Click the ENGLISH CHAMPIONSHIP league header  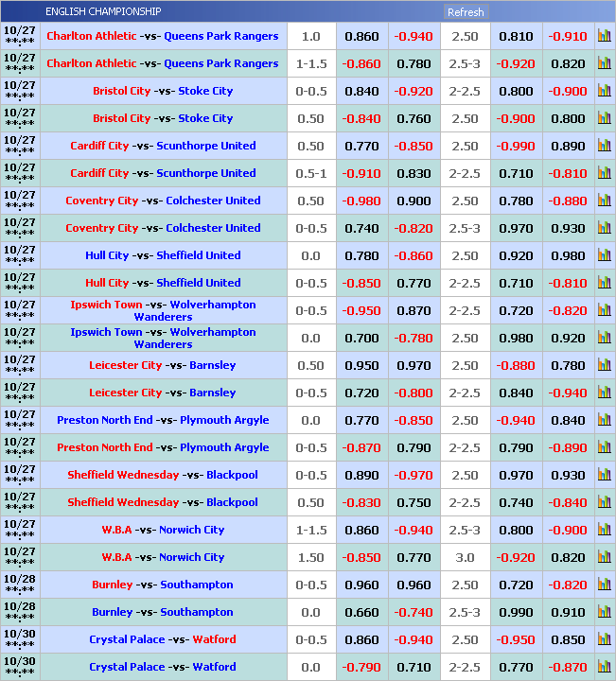pyautogui.click(x=103, y=11)
